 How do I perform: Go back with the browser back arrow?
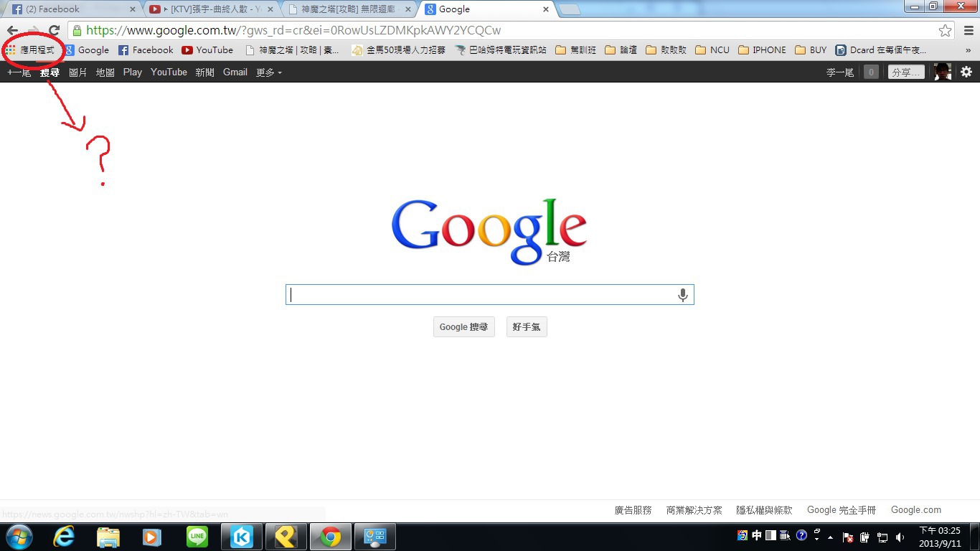point(12,31)
